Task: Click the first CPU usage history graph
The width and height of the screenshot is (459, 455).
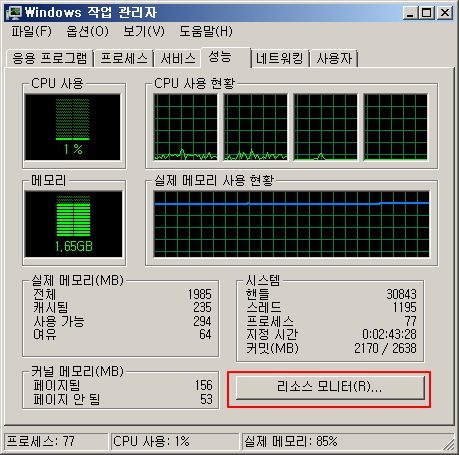Action: (x=185, y=127)
